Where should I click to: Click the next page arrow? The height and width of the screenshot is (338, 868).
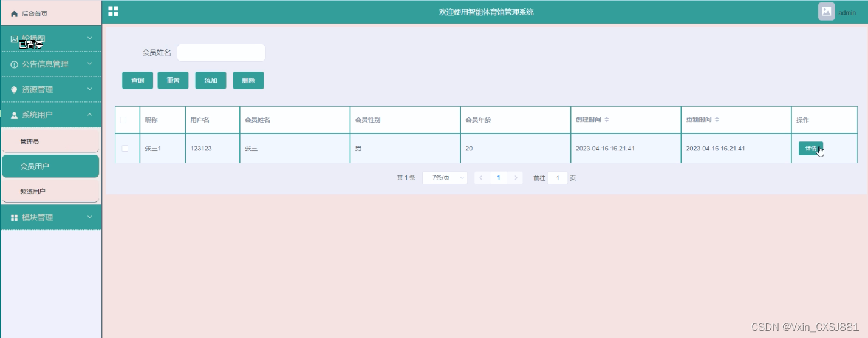pos(516,178)
